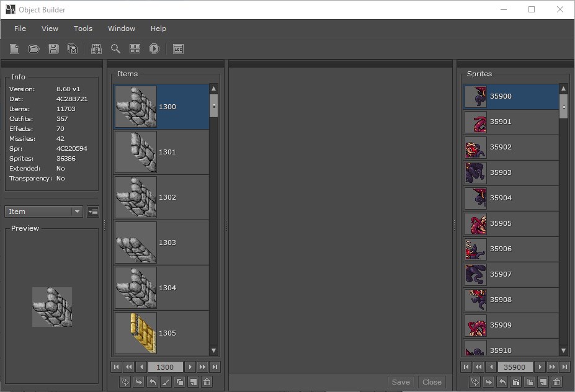The height and width of the screenshot is (392, 575).
Task: Select sprite 35907 in Sprites list
Action: tap(511, 274)
